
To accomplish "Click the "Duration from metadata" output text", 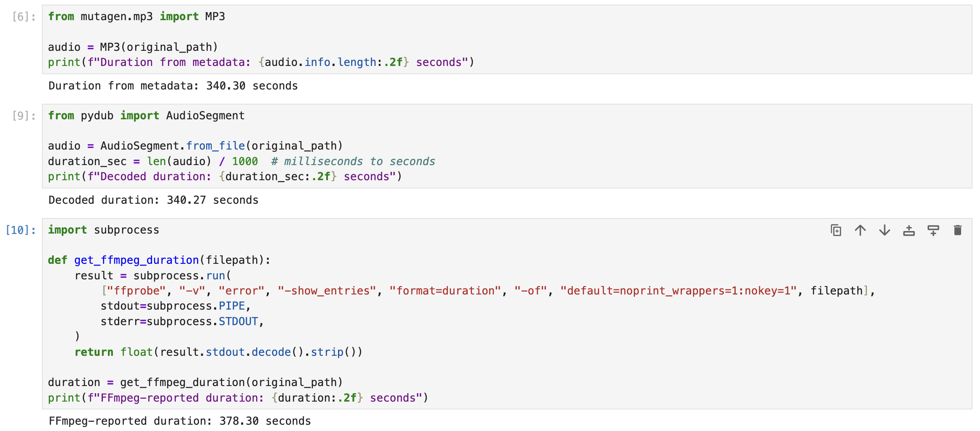I will coord(173,86).
